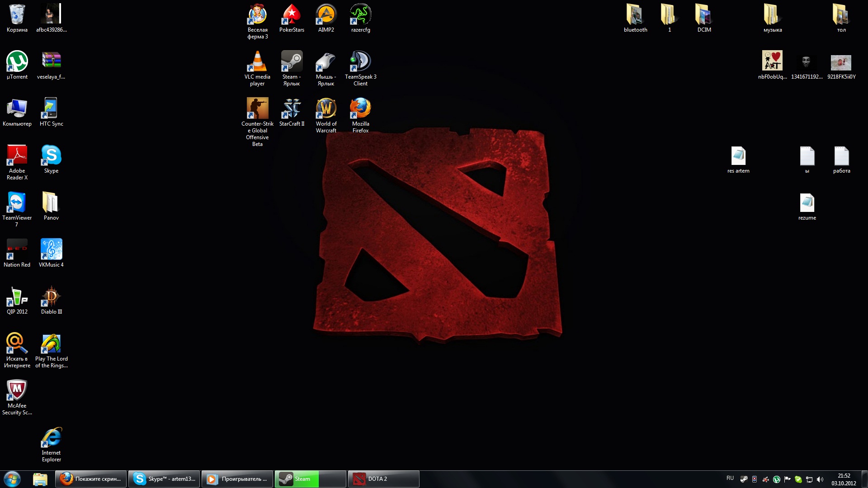Image resolution: width=868 pixels, height=488 pixels.
Task: Change the RU input language indicator
Action: 730,478
